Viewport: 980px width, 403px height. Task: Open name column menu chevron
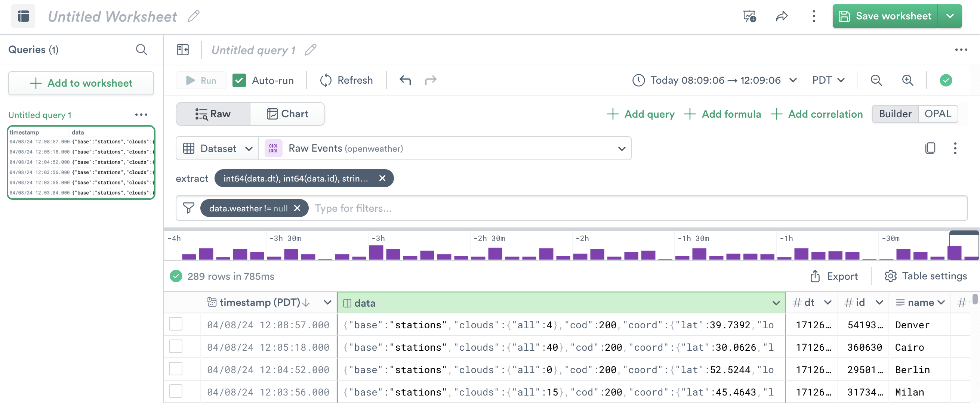(x=942, y=303)
